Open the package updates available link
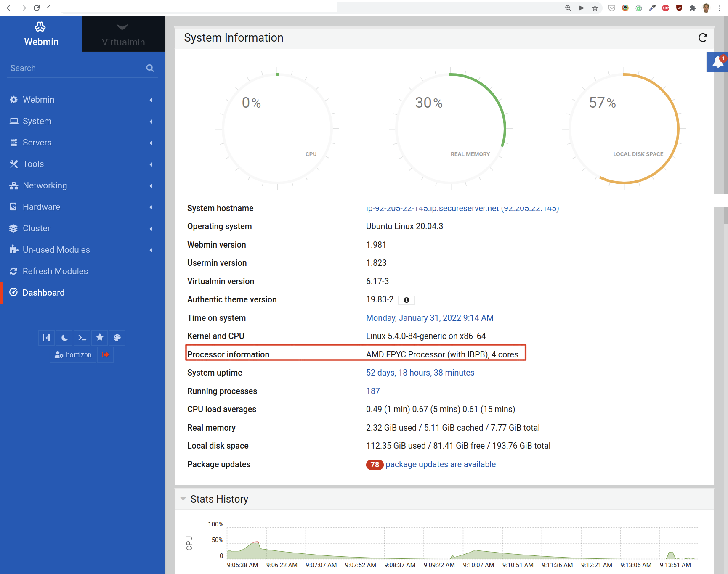Viewport: 728px width, 574px height. (x=440, y=464)
